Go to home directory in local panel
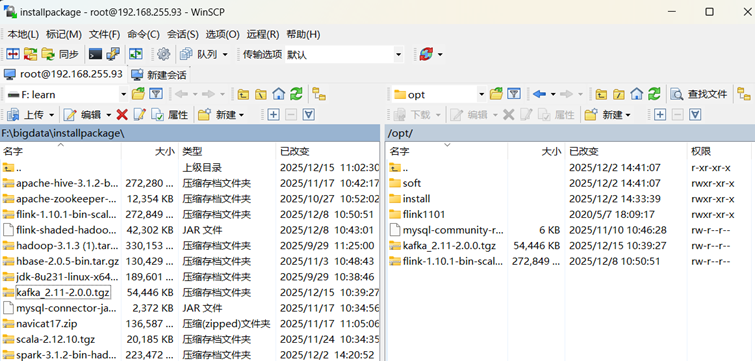The image size is (755, 361). pyautogui.click(x=278, y=94)
